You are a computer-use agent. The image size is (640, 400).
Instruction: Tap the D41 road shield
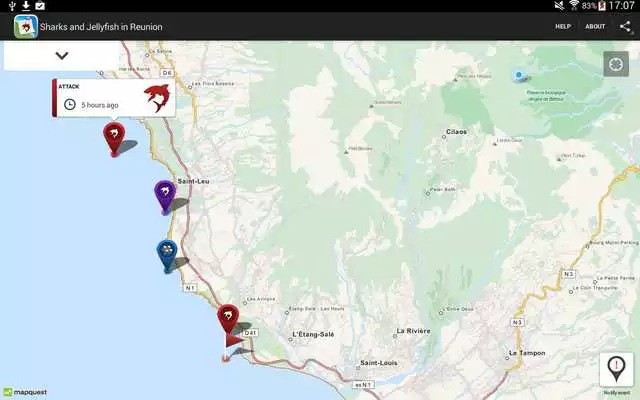[250, 333]
